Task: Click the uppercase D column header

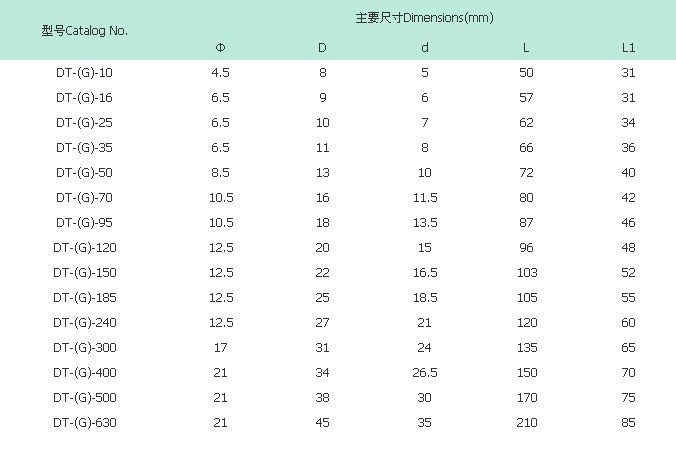Action: (322, 47)
